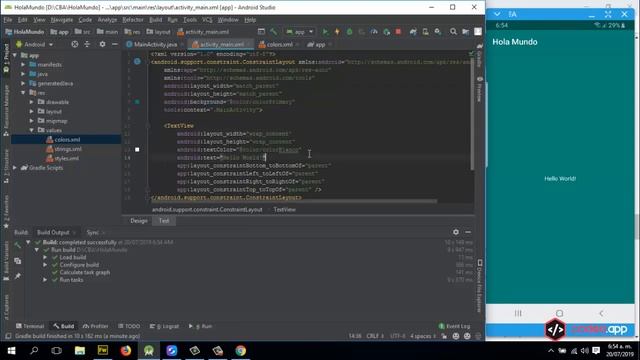Click TextView in the editor breadcrumb
The height and width of the screenshot is (360, 640).
pos(284,209)
